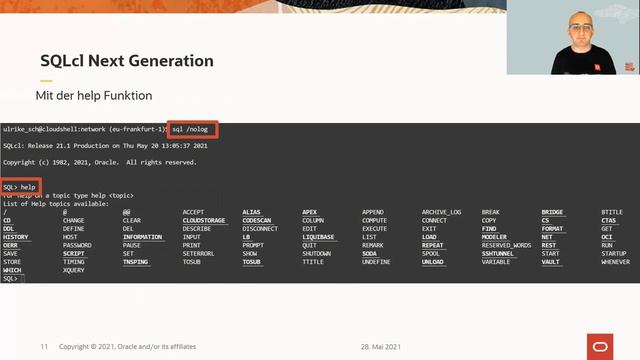Click the SODA help topic
The width and height of the screenshot is (640, 360).
coord(369,254)
